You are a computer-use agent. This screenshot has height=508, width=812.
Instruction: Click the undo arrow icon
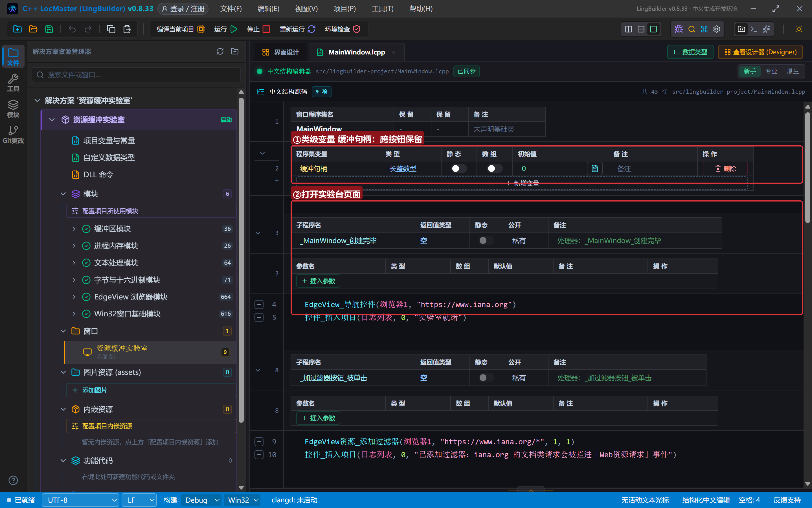click(72, 29)
